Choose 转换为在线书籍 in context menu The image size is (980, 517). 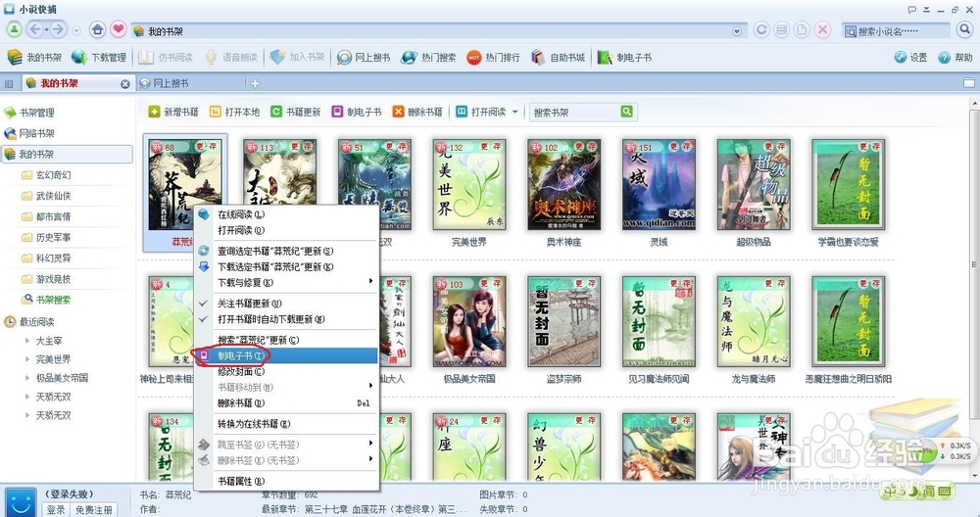tap(287, 424)
